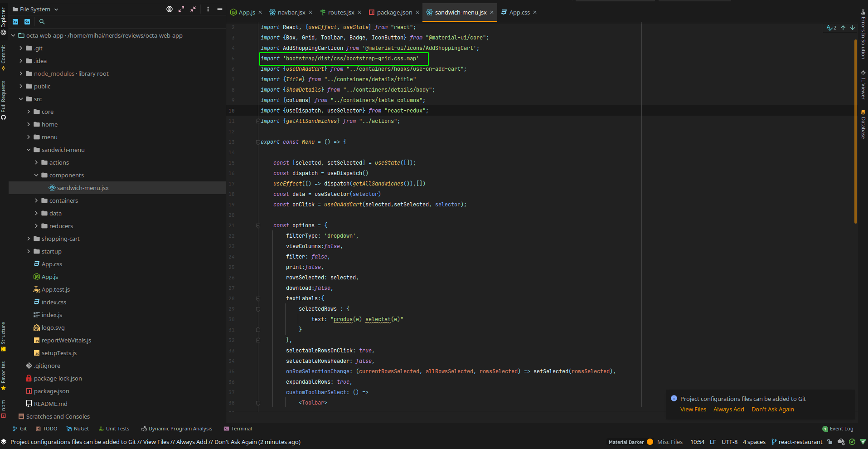The image size is (868, 449).
Task: Collapse all nodes in the Explorer tree
Action: (x=193, y=9)
